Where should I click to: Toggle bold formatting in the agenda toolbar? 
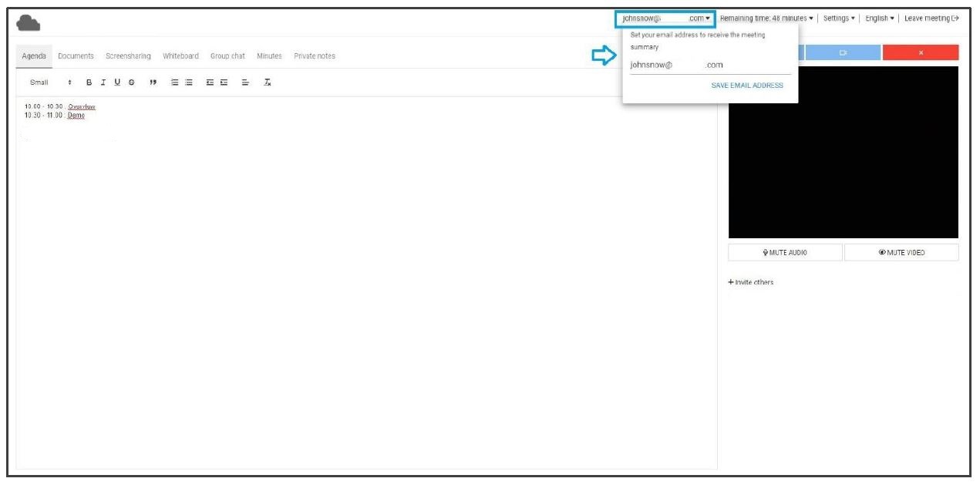pyautogui.click(x=89, y=83)
